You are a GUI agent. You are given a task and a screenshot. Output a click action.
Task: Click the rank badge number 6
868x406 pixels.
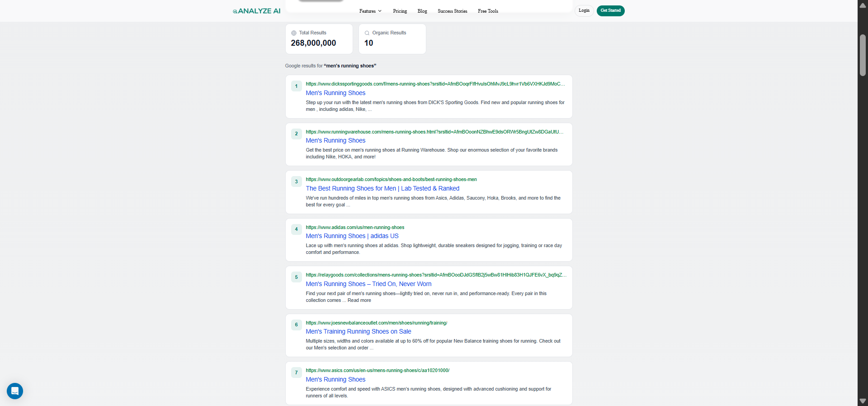point(297,325)
